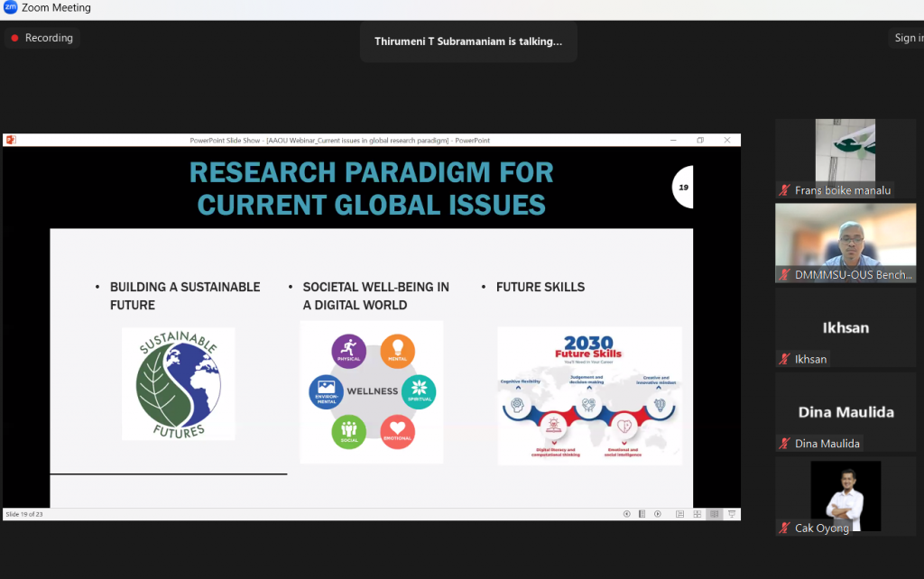The image size is (924, 579).
Task: Click the slide number 19 badge
Action: 683,188
